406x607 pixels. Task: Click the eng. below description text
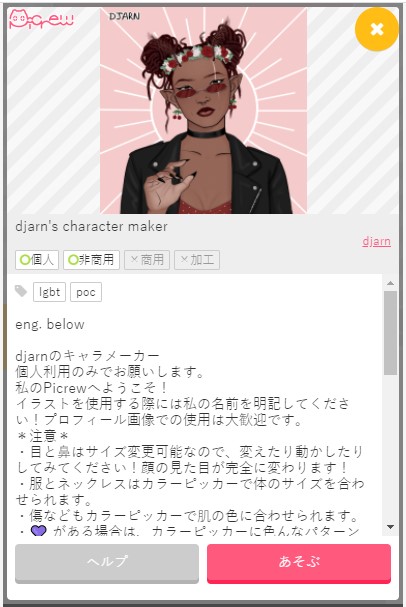tap(50, 324)
